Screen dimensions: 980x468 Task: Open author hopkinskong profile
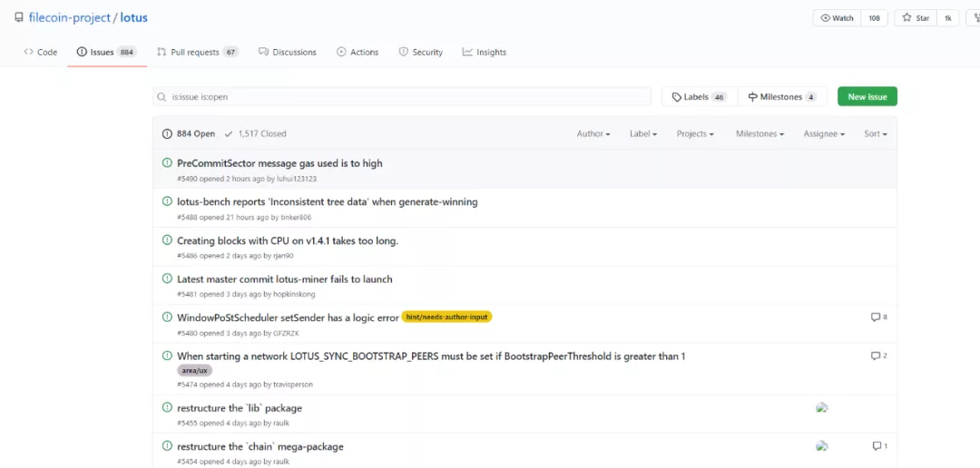(x=294, y=294)
